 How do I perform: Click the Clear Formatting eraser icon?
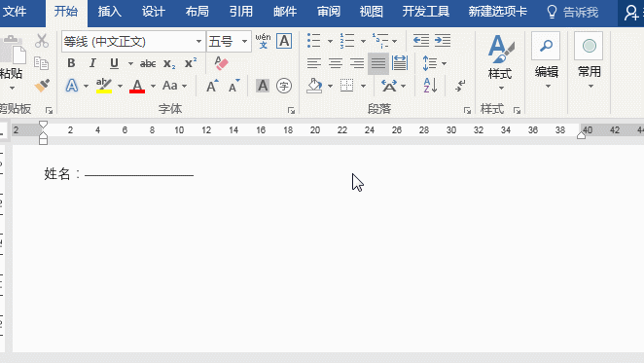click(x=222, y=63)
